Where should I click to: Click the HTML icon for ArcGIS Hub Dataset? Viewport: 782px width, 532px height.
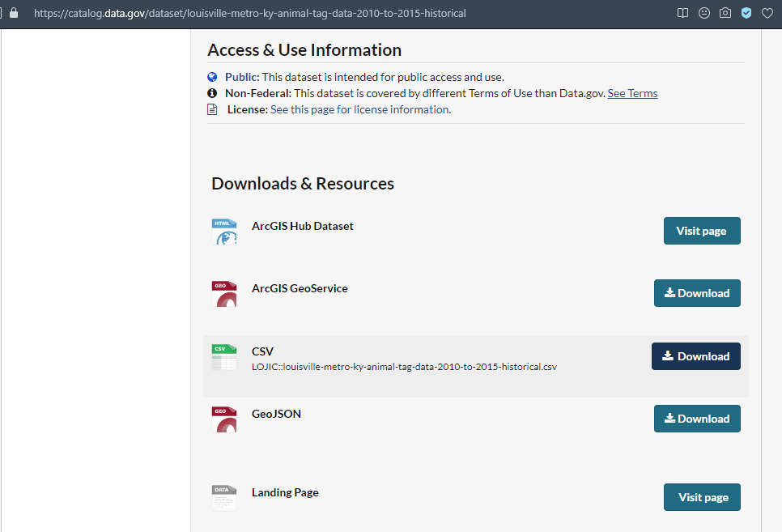[x=224, y=232]
